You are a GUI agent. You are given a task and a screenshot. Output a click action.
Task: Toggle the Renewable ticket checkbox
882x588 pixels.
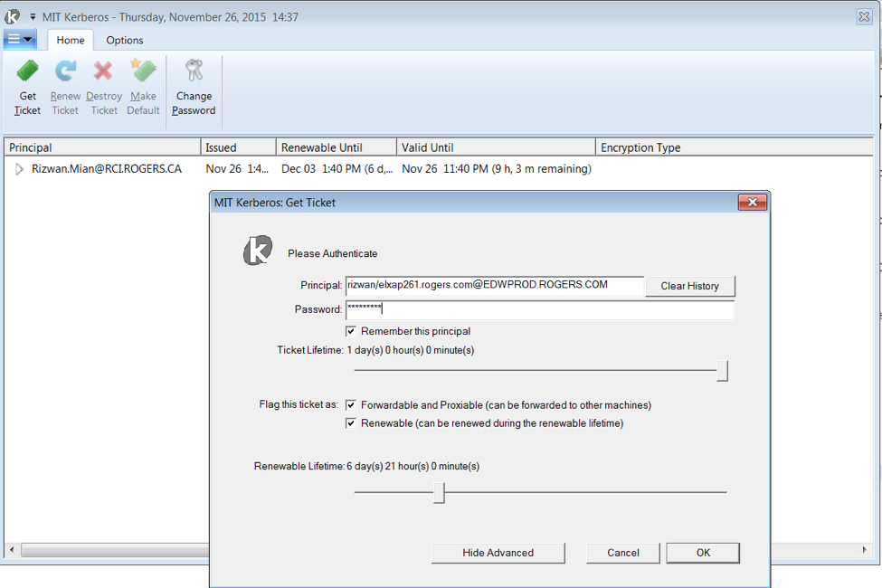pos(351,423)
